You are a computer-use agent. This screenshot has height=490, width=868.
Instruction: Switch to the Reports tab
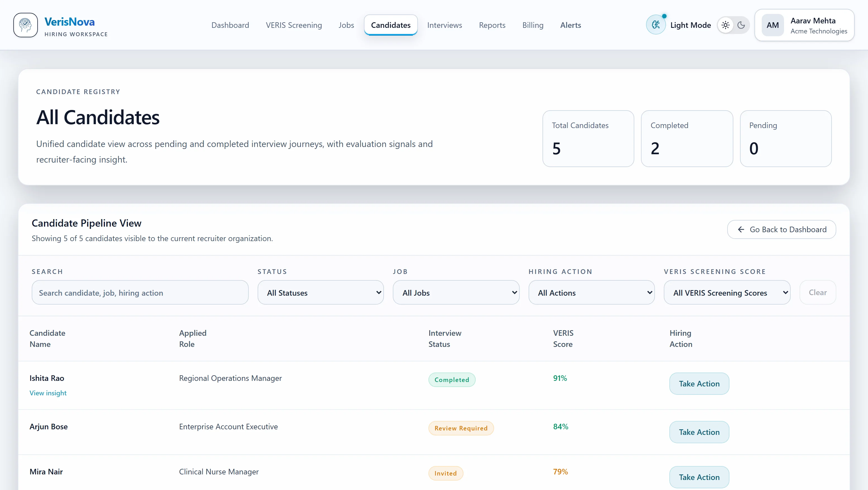pos(492,25)
